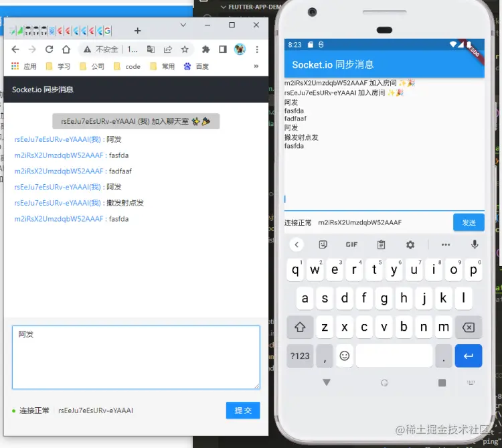Open the tab search chevron
This screenshot has width=502, height=448.
click(x=183, y=25)
